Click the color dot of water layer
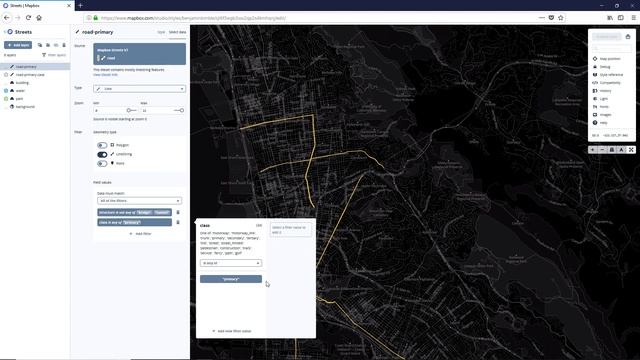This screenshot has height=360, width=640. (x=6, y=91)
